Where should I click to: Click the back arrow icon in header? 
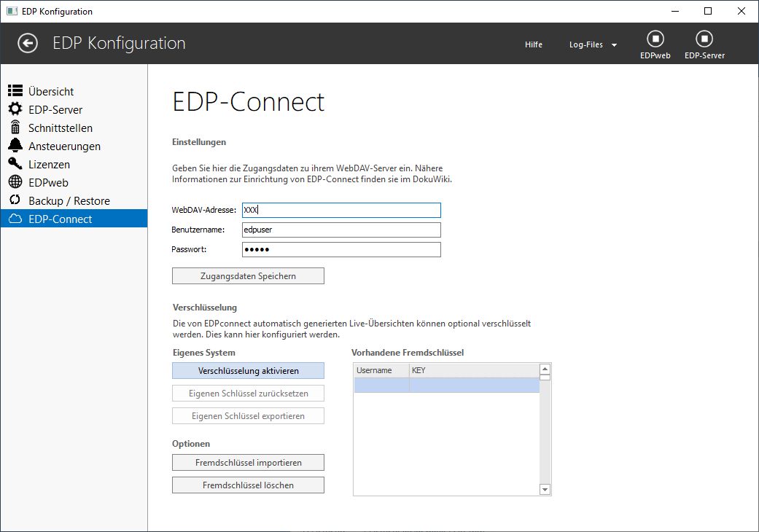28,43
